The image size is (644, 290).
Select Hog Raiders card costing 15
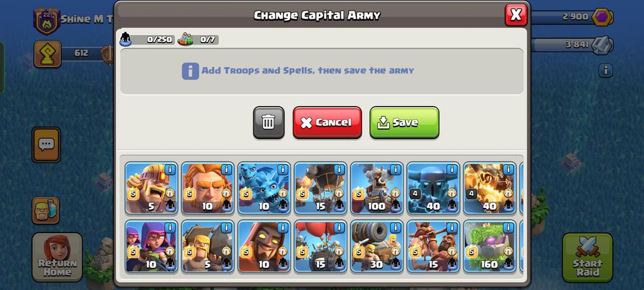(434, 246)
